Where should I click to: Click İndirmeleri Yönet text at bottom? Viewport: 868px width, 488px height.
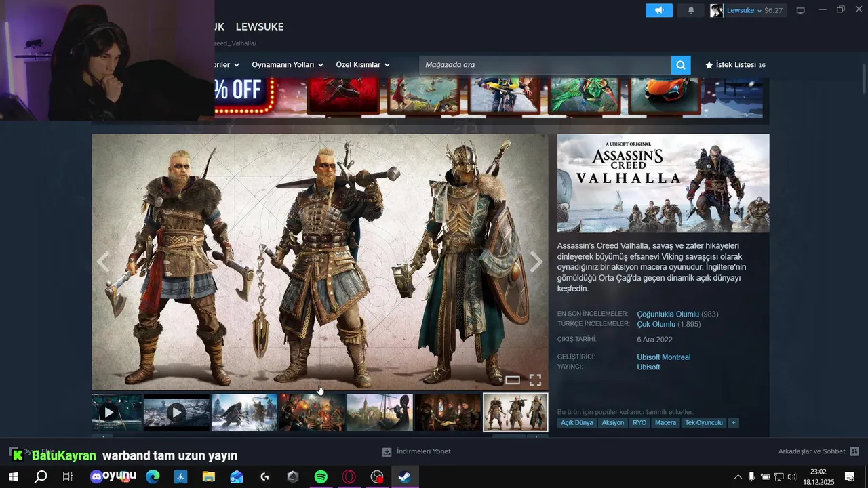[423, 451]
